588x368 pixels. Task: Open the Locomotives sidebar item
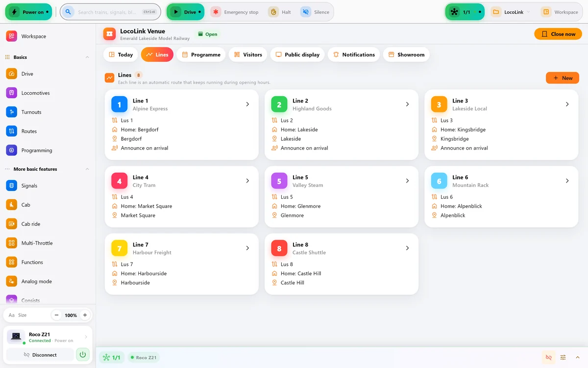tap(47, 93)
